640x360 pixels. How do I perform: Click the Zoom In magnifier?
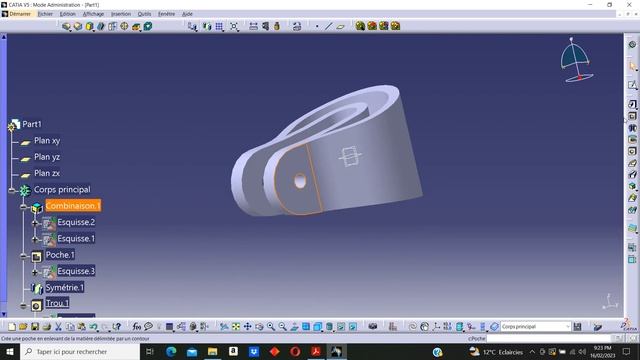[x=271, y=327]
